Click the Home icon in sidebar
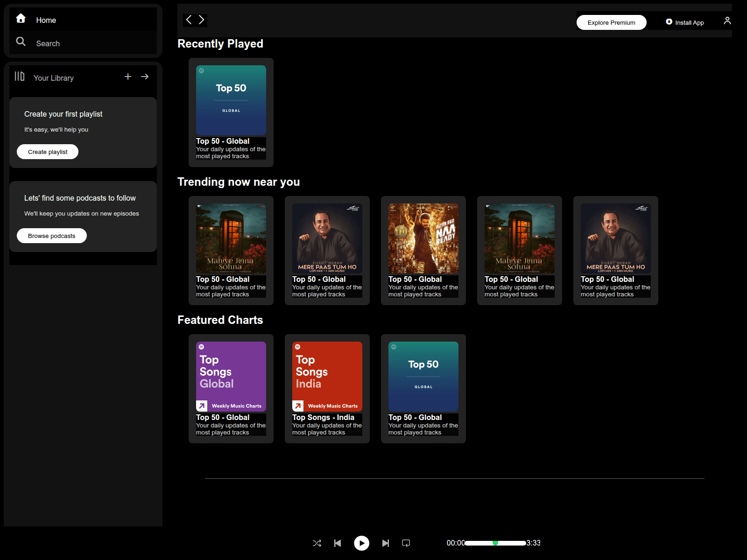This screenshot has width=747, height=560. click(21, 18)
